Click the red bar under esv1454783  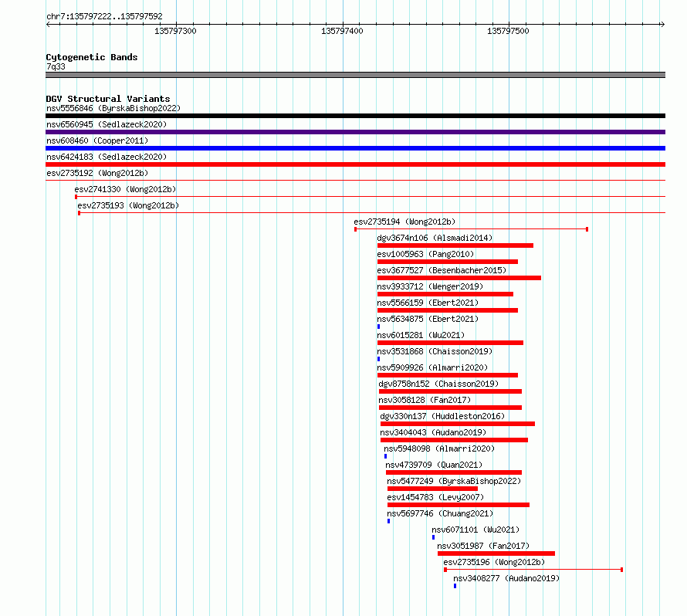pyautogui.click(x=459, y=505)
